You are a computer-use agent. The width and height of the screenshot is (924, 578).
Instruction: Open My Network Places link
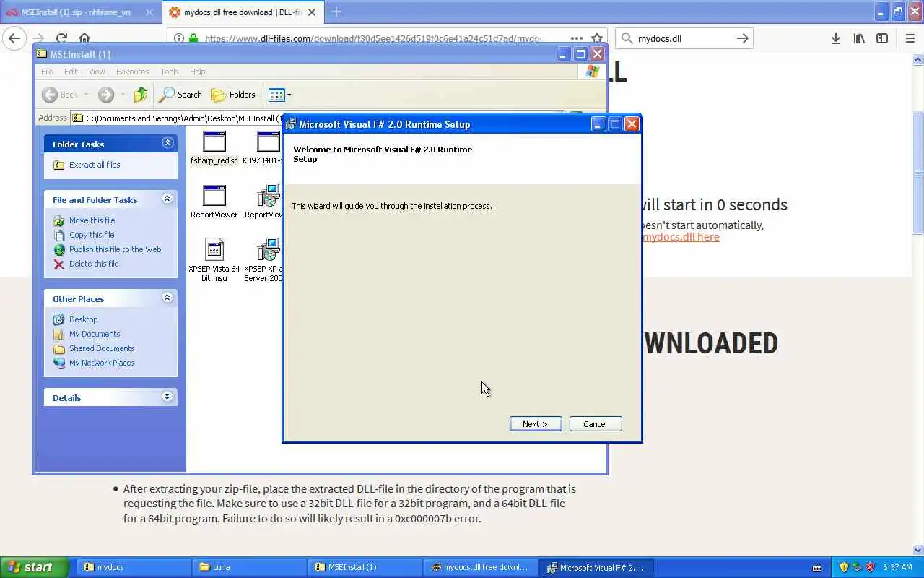(102, 363)
